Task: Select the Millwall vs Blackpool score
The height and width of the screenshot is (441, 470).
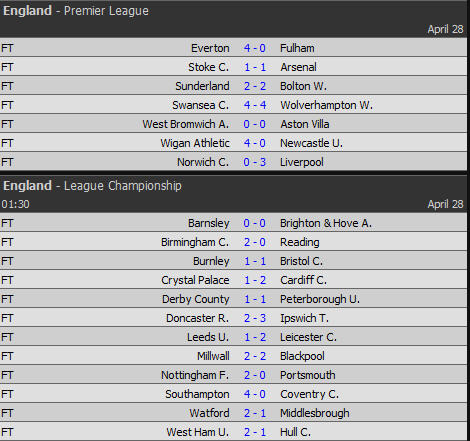Action: (255, 356)
